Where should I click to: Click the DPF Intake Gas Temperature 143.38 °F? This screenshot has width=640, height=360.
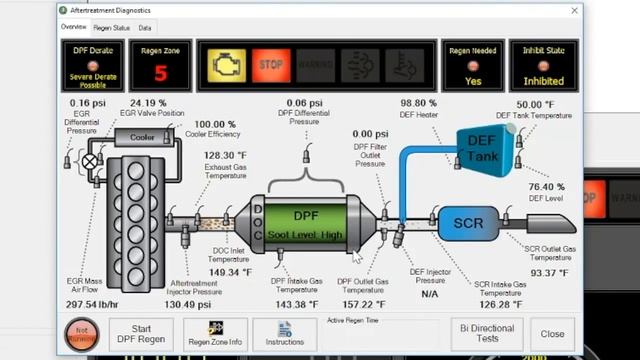296,304
